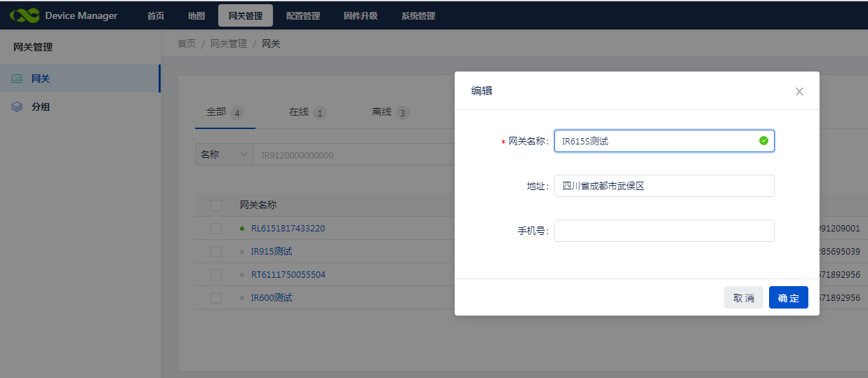Select the checkbox next to IR600测试
This screenshot has width=868, height=378.
point(216,298)
